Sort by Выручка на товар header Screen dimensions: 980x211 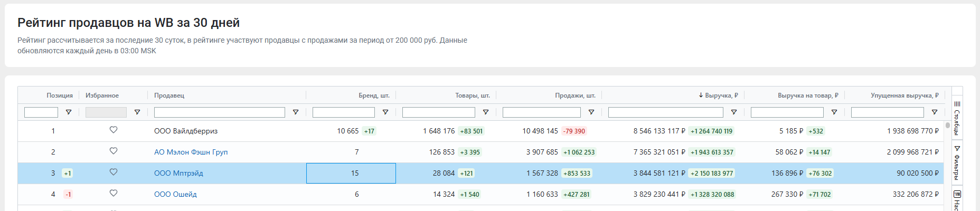point(808,95)
